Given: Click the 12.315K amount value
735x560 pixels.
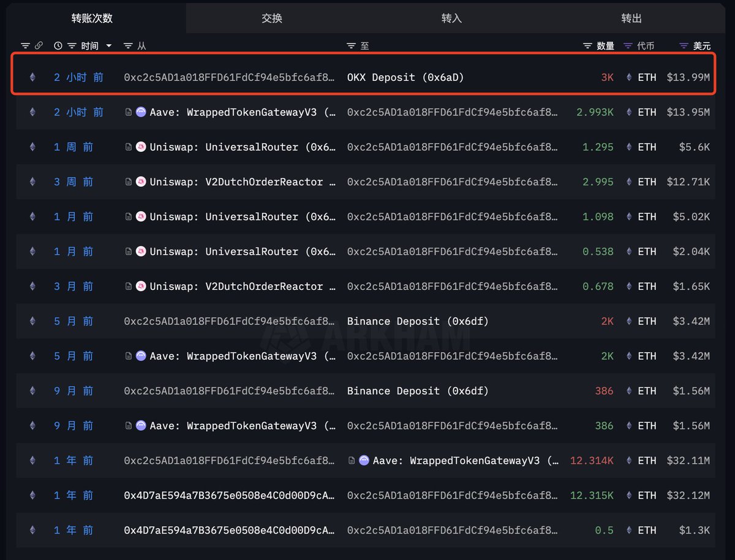Looking at the screenshot, I should [592, 496].
